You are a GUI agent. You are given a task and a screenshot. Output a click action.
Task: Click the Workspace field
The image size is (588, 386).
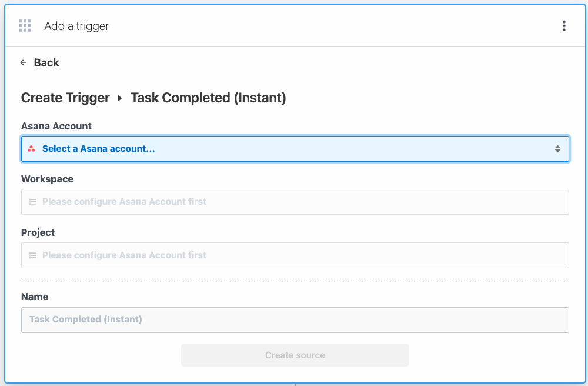(295, 202)
